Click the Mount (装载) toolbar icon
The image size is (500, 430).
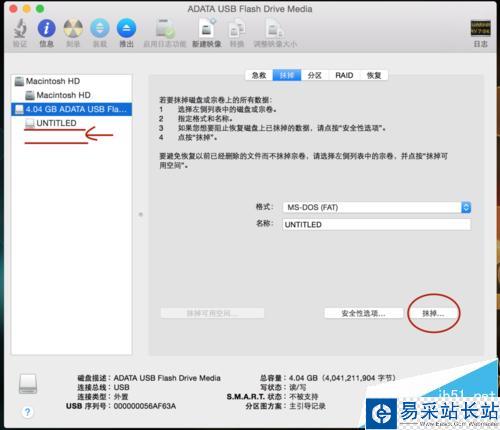point(100,28)
